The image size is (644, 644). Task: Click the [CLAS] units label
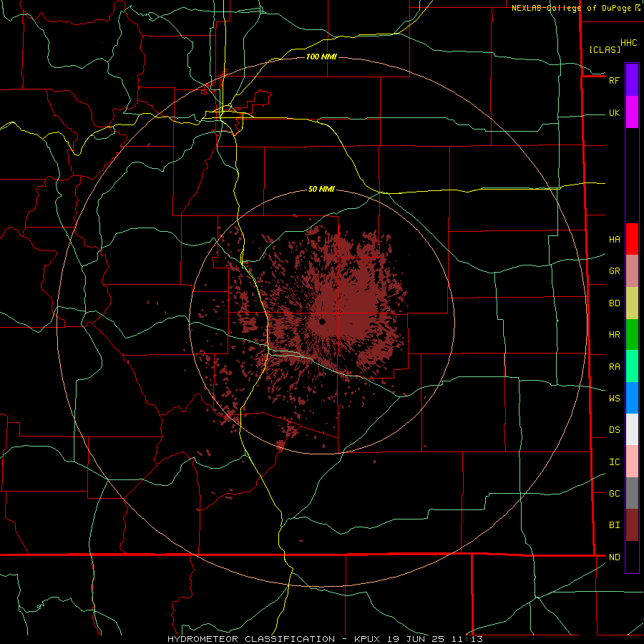pyautogui.click(x=605, y=49)
